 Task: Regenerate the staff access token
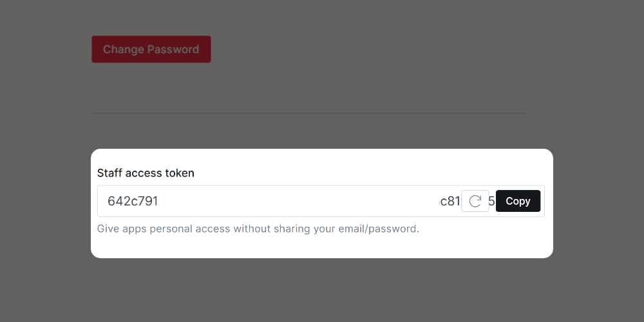pyautogui.click(x=475, y=201)
